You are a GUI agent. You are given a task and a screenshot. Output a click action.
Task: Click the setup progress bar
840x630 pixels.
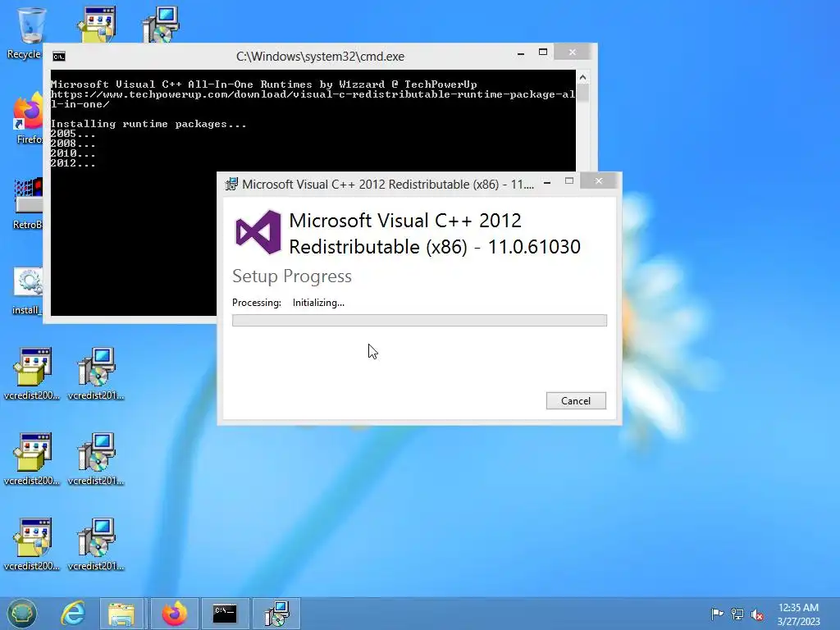[419, 321]
